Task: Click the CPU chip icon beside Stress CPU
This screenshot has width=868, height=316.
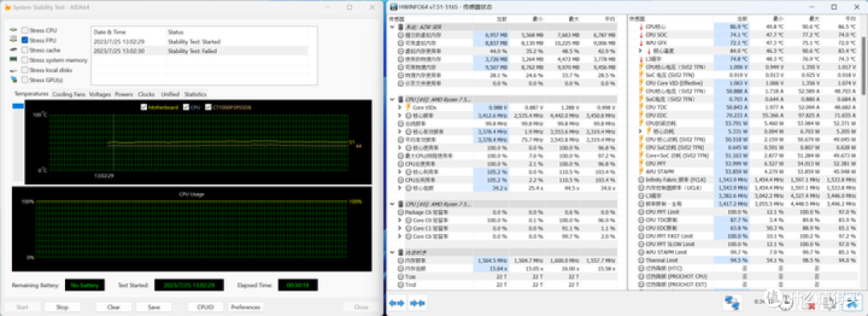Action: click(13, 31)
